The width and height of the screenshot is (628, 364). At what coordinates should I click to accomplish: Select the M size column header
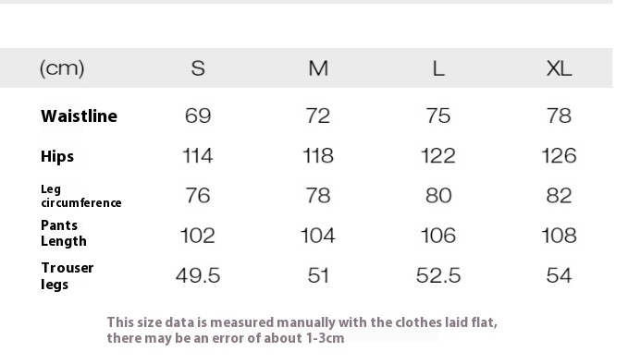pos(318,68)
